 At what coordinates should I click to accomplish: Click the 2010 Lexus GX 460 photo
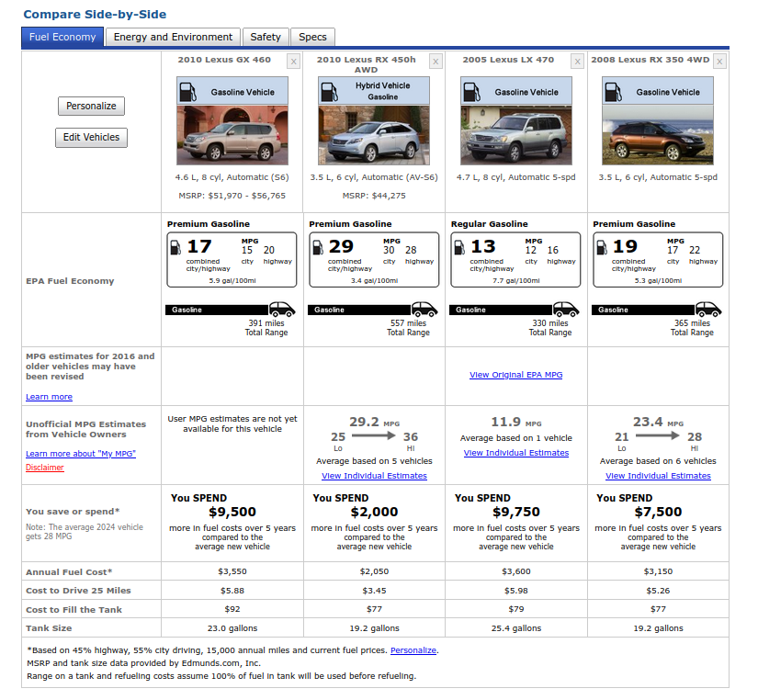click(232, 135)
